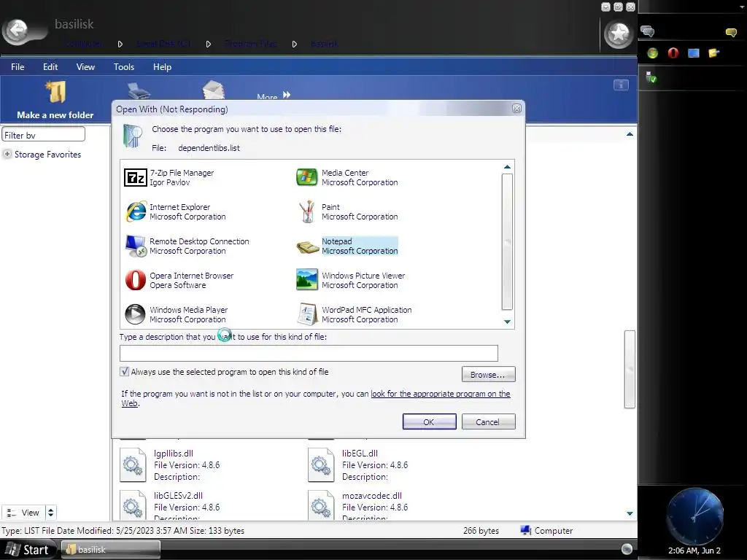Click breadcrumb arrow after Local Disk (C:)
Viewport: 747px width, 560px height.
[208, 44]
